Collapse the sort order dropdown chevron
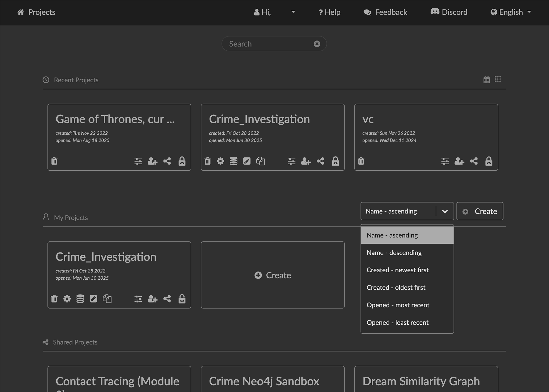Image resolution: width=549 pixels, height=392 pixels. 445,211
